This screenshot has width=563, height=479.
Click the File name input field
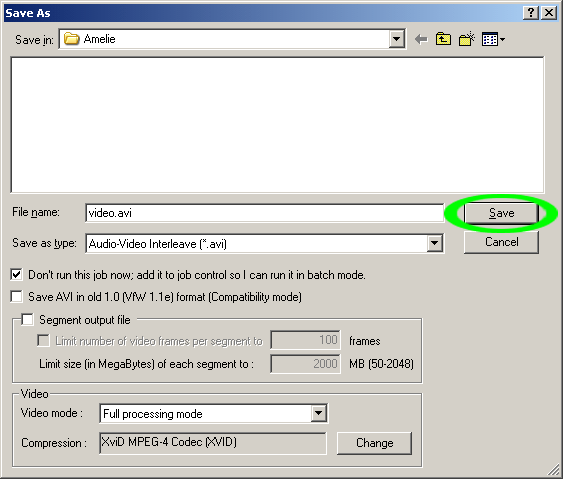point(265,213)
